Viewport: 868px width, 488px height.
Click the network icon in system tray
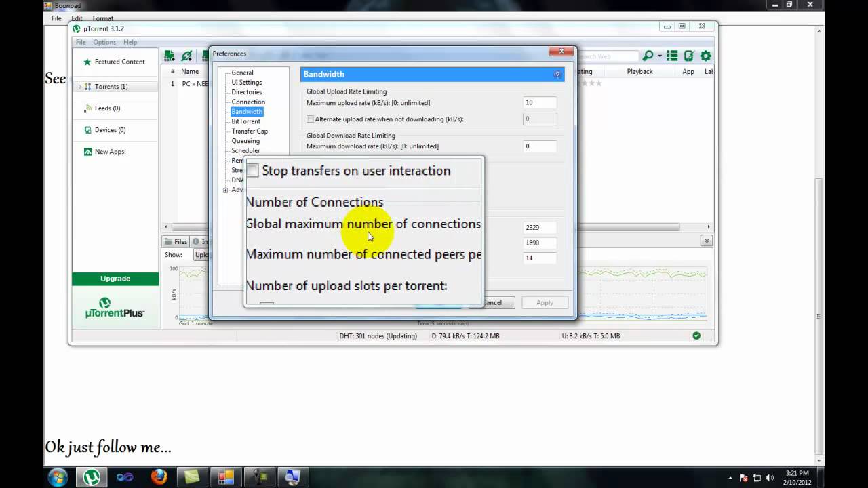point(757,477)
